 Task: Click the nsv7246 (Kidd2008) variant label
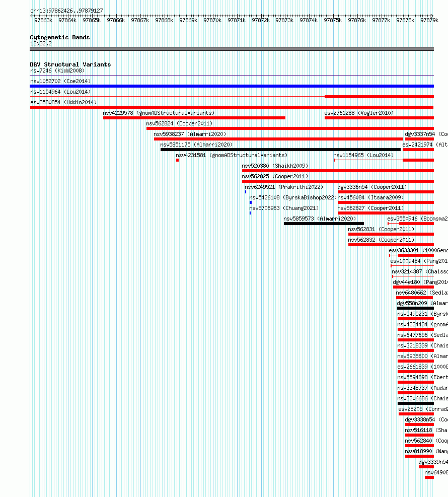click(x=57, y=70)
